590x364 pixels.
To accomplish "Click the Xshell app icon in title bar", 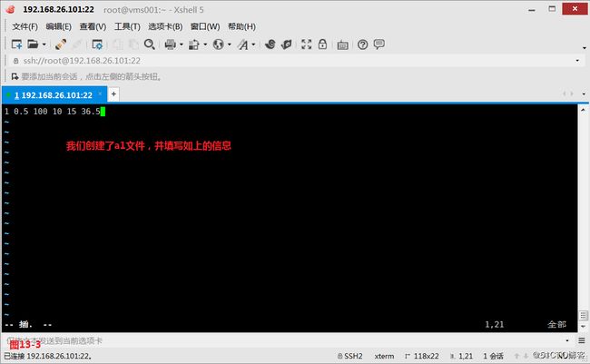I will 11,9.
